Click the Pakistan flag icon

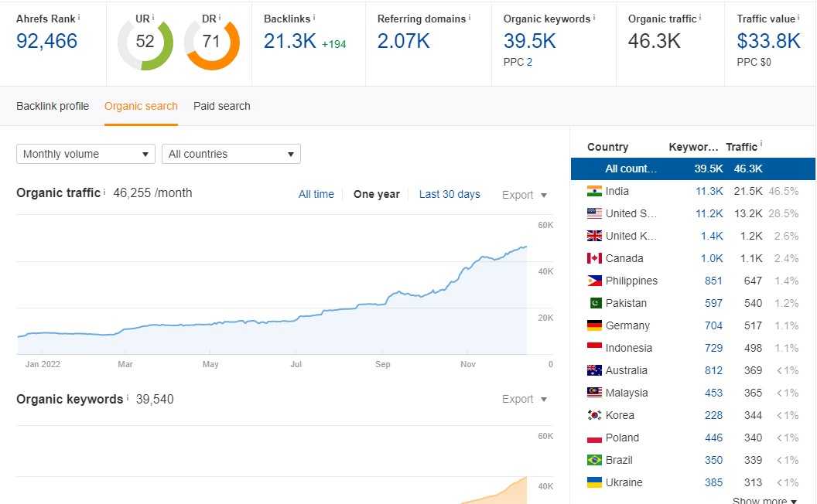point(596,303)
